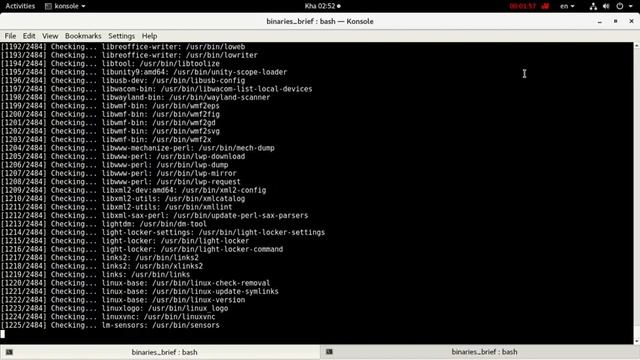This screenshot has width=640, height=360.
Task: Minimize the Konsole window
Action: tap(600, 21)
